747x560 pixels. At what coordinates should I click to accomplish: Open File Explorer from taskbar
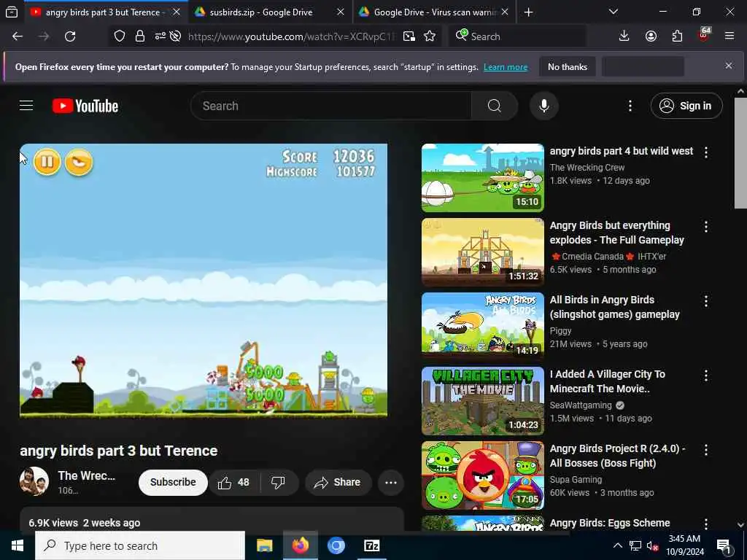click(x=264, y=545)
